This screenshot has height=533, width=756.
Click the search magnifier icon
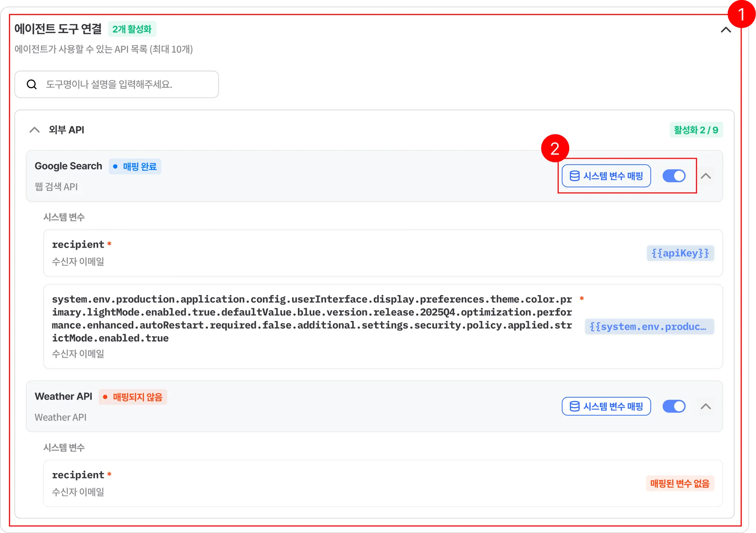click(32, 85)
